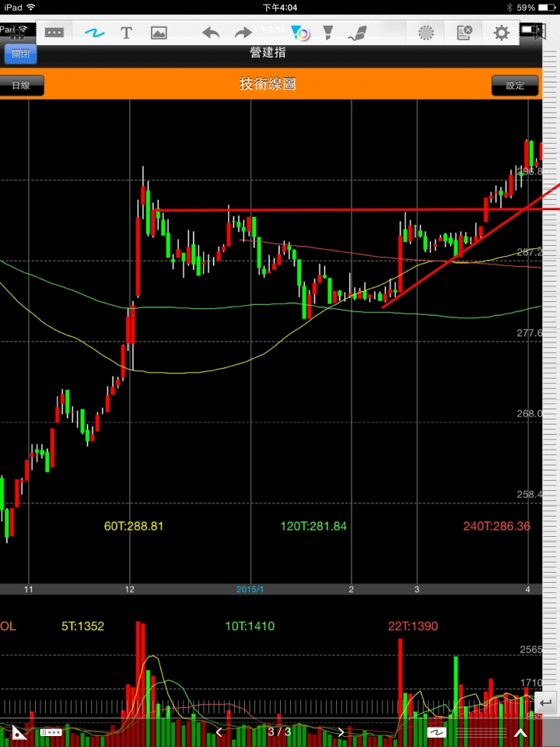This screenshot has width=560, height=747.
Task: Select the freehand pen drawing tool
Action: [94, 33]
